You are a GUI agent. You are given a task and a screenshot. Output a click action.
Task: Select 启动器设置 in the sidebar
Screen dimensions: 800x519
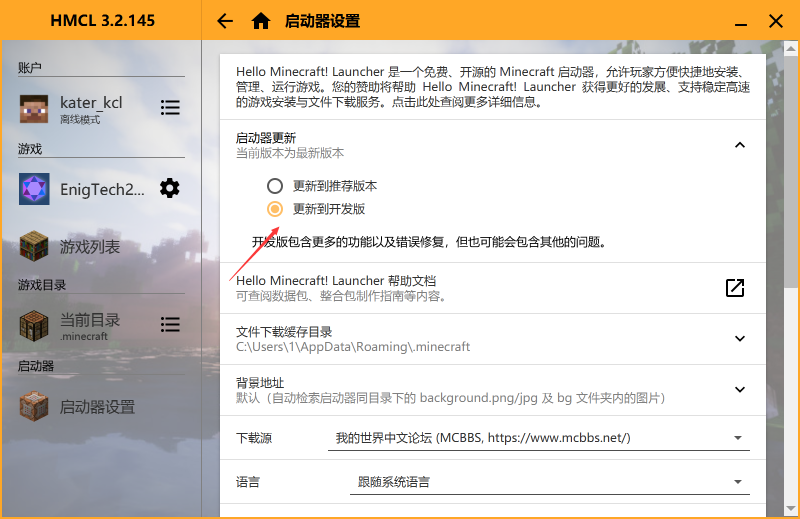click(96, 407)
